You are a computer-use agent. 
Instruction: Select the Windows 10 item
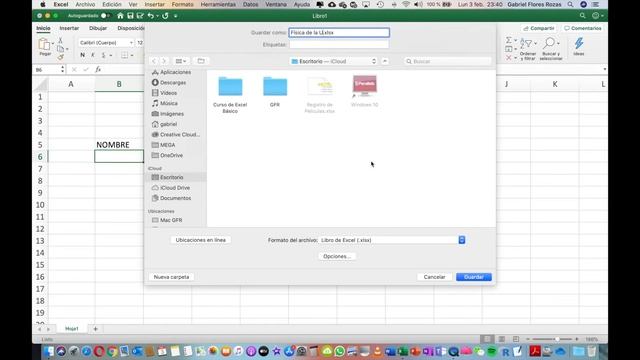364,91
